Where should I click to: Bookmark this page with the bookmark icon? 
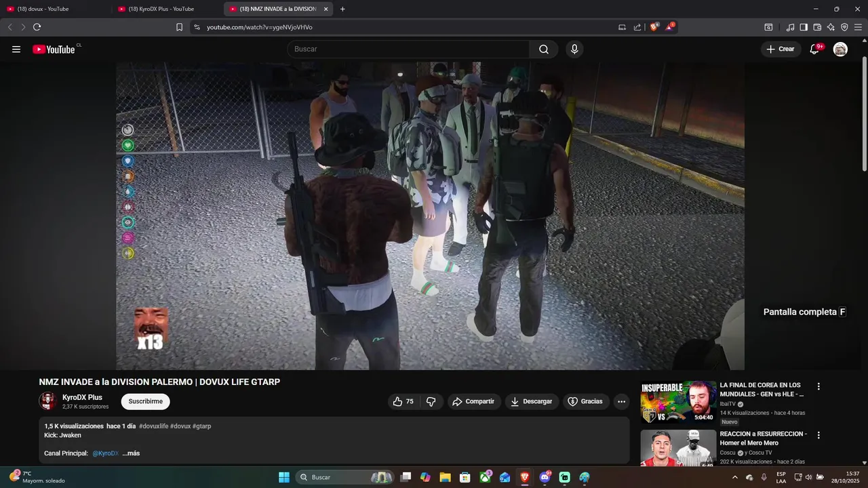179,27
